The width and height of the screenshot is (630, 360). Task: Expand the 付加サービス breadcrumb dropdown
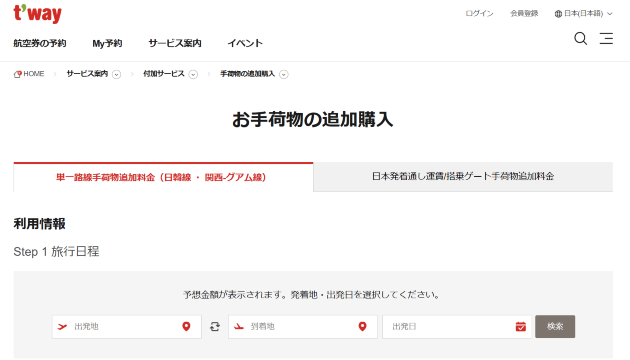click(x=193, y=74)
